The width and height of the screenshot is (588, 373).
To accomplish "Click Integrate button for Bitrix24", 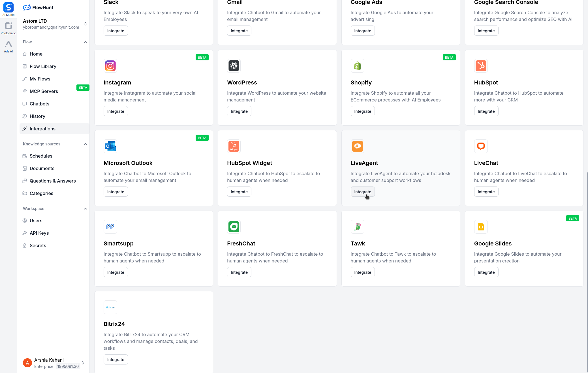I will coord(116,360).
